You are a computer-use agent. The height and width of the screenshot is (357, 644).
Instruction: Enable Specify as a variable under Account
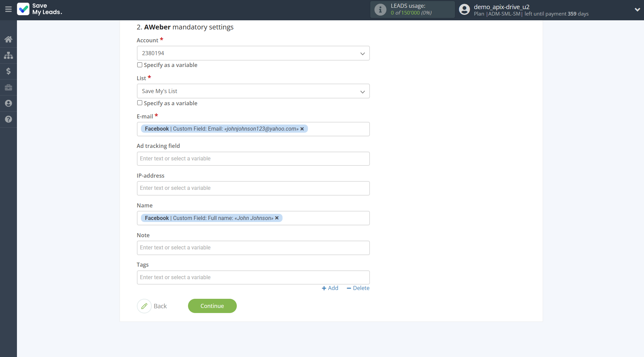coord(140,65)
